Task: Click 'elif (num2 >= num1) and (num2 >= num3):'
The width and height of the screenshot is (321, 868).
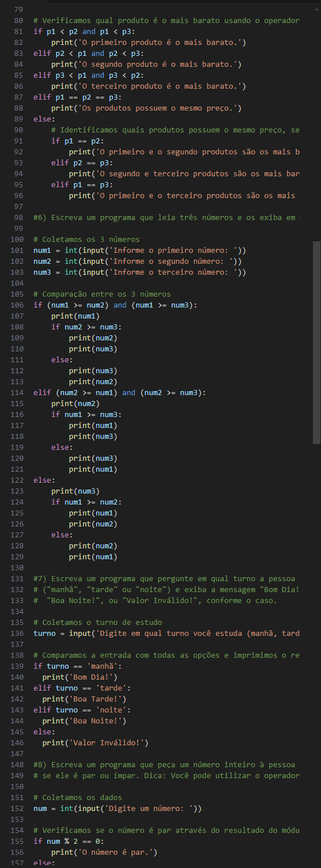Action: click(x=120, y=392)
